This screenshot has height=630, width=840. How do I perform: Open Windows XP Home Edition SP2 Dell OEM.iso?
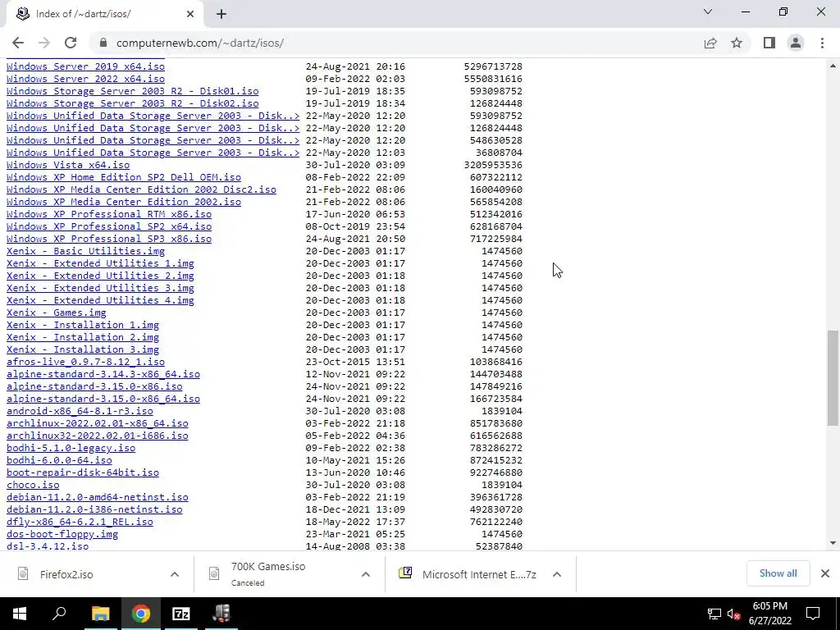coord(124,177)
